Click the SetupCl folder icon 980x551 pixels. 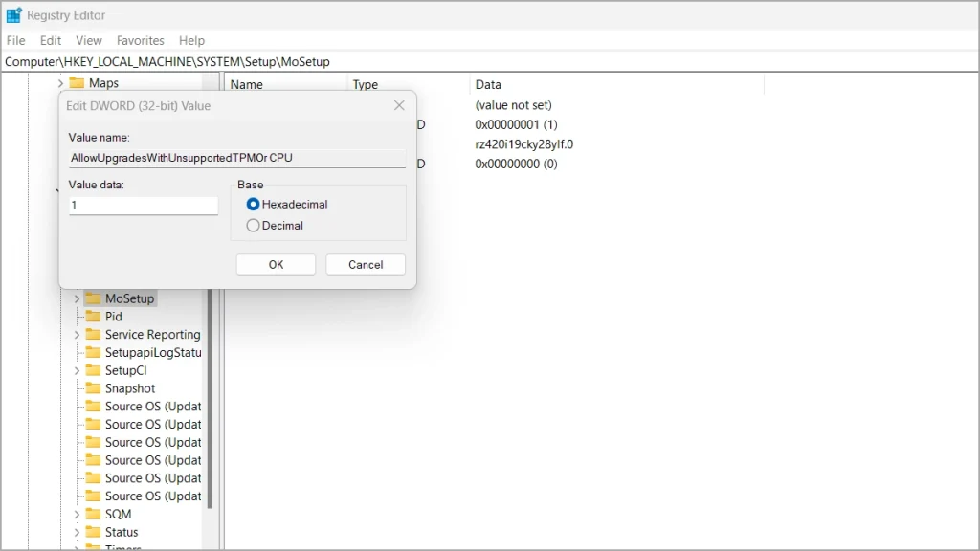point(95,370)
